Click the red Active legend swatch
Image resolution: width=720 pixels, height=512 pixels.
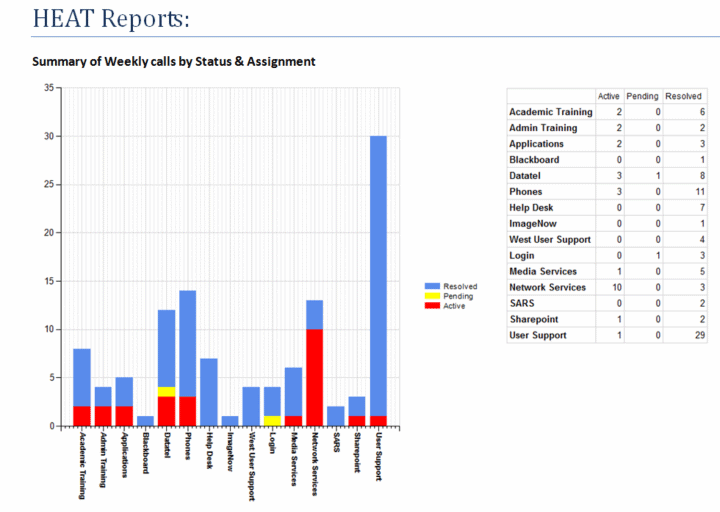[434, 305]
